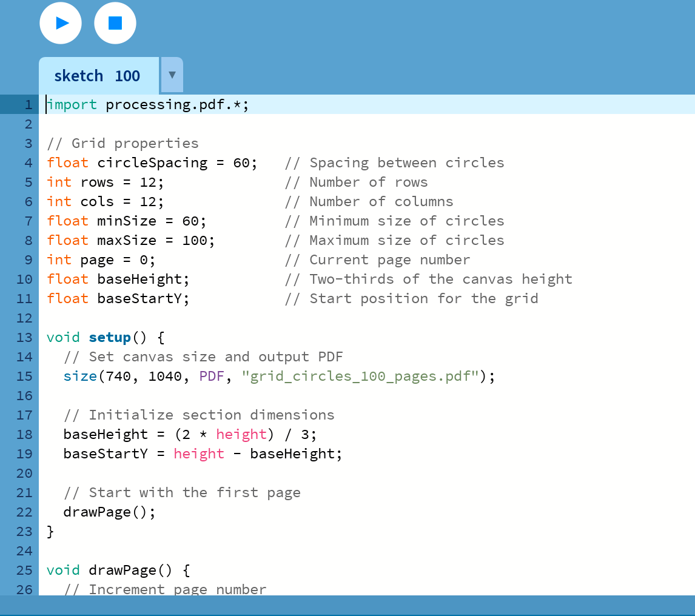
Task: Click line number 12 in the gutter
Action: [24, 318]
